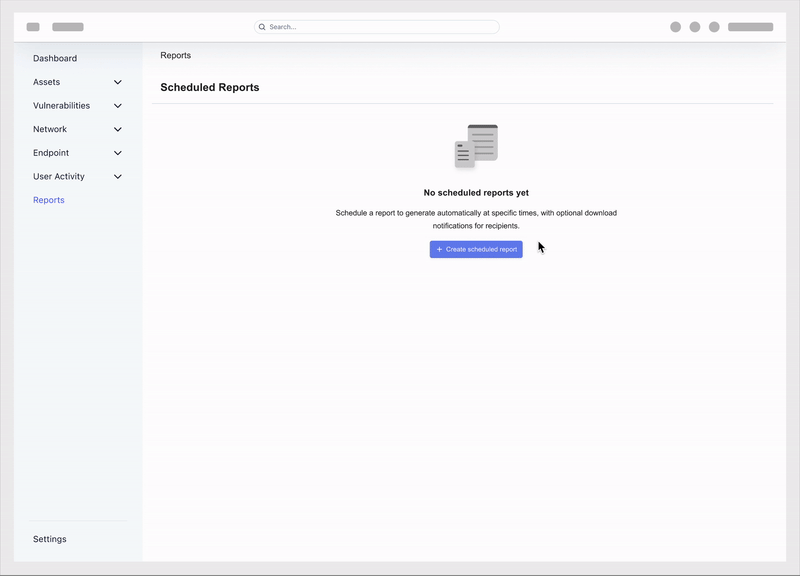The image size is (800, 576).
Task: Click the Reports breadcrumb label
Action: [176, 55]
